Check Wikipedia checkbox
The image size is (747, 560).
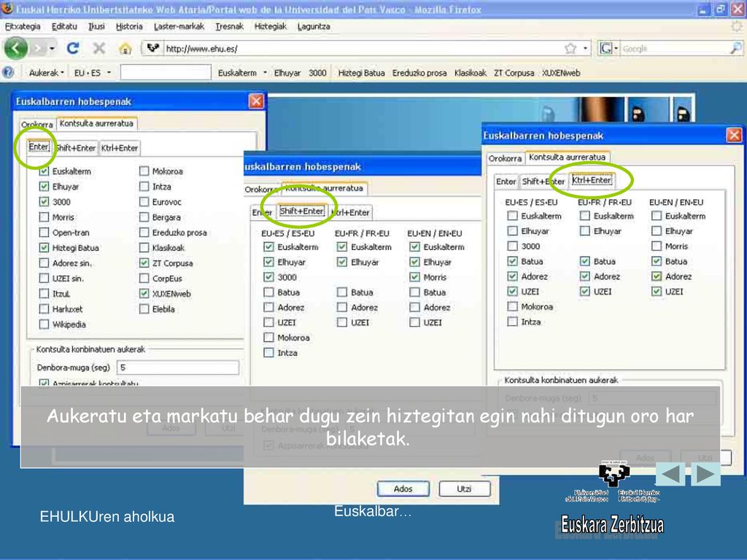(x=44, y=324)
